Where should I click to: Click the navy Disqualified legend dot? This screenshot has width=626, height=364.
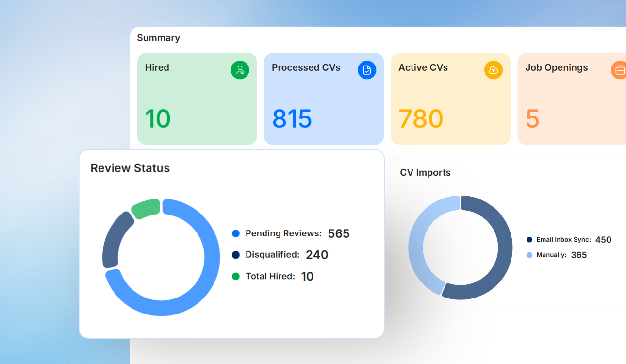pos(236,255)
